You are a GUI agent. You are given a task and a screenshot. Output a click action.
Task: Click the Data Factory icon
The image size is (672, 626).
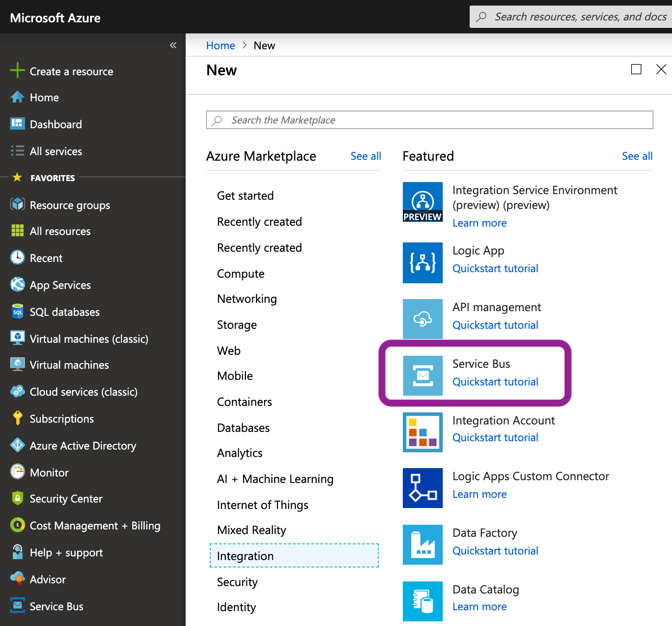pyautogui.click(x=423, y=545)
